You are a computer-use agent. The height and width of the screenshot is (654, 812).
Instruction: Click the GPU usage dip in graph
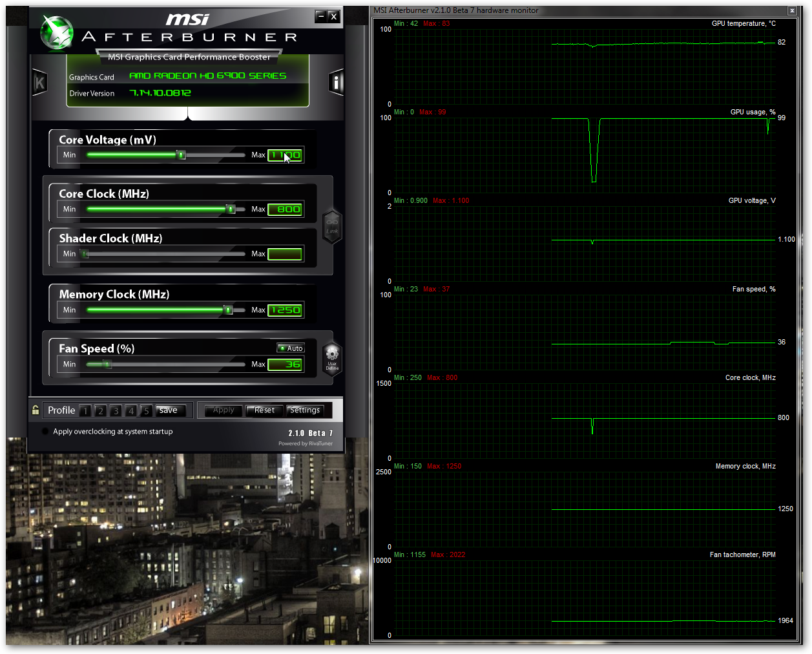click(594, 151)
